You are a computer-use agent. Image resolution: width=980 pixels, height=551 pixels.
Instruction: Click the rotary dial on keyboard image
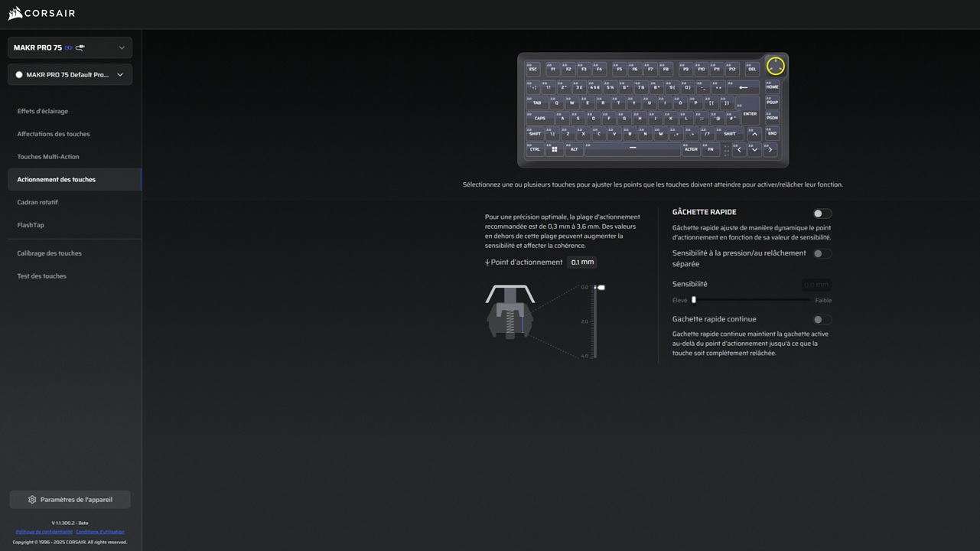[775, 66]
